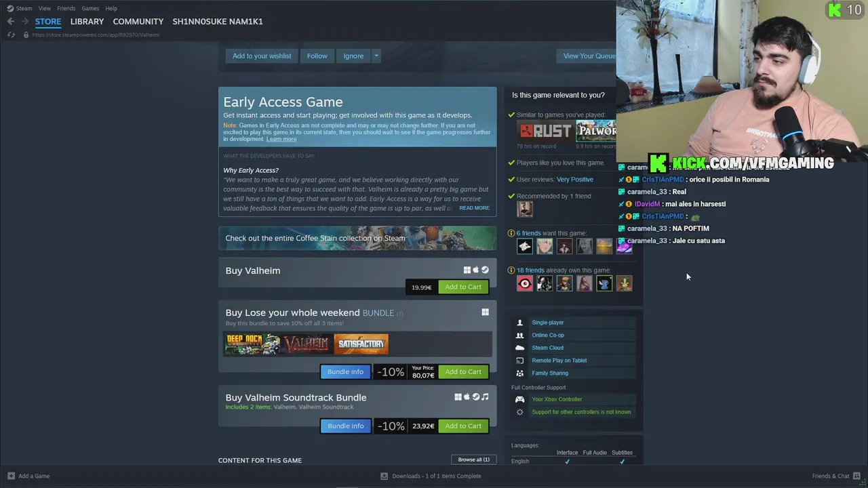This screenshot has height=488, width=868.
Task: Open Bundle info for Valheim Soundtrack Bundle
Action: click(x=345, y=426)
